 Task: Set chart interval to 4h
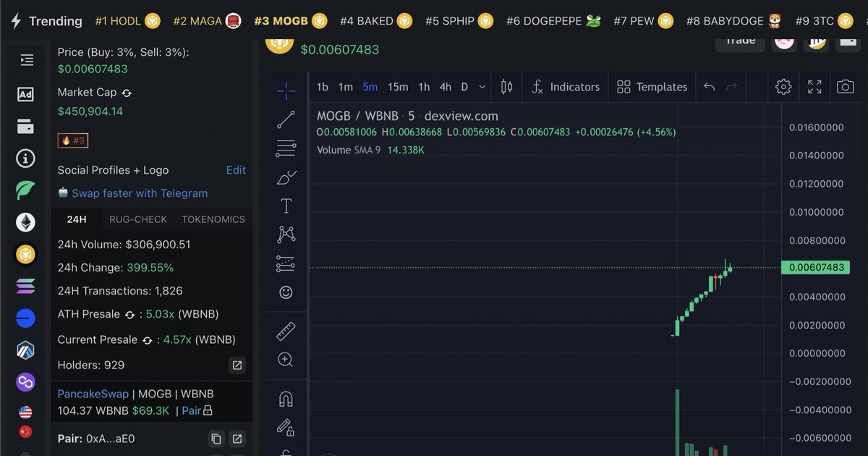[446, 87]
